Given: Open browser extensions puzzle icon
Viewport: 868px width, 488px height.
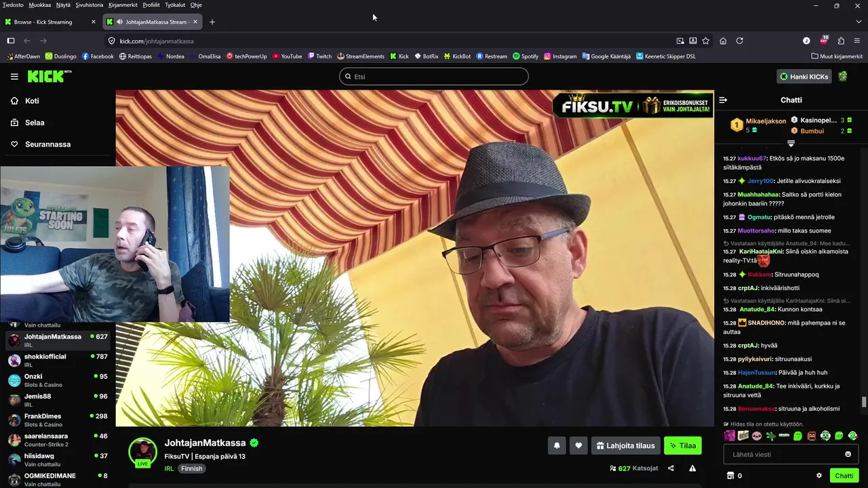Looking at the screenshot, I should click(x=841, y=41).
